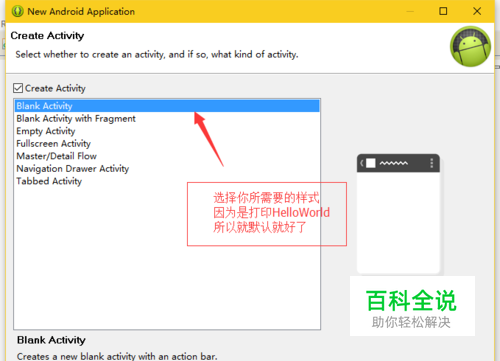Click the activity phone preview thumbnail
This screenshot has width=500, height=361.
tap(398, 214)
